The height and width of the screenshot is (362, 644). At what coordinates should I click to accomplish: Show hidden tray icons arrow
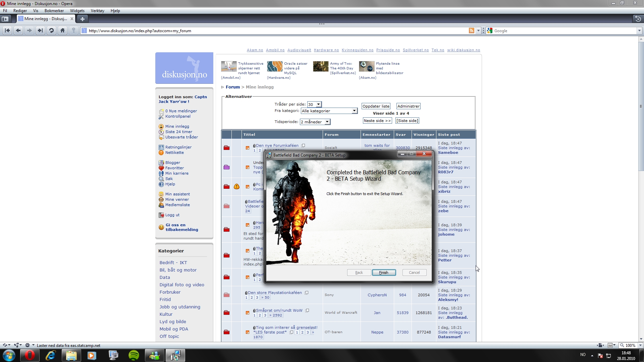(592, 355)
